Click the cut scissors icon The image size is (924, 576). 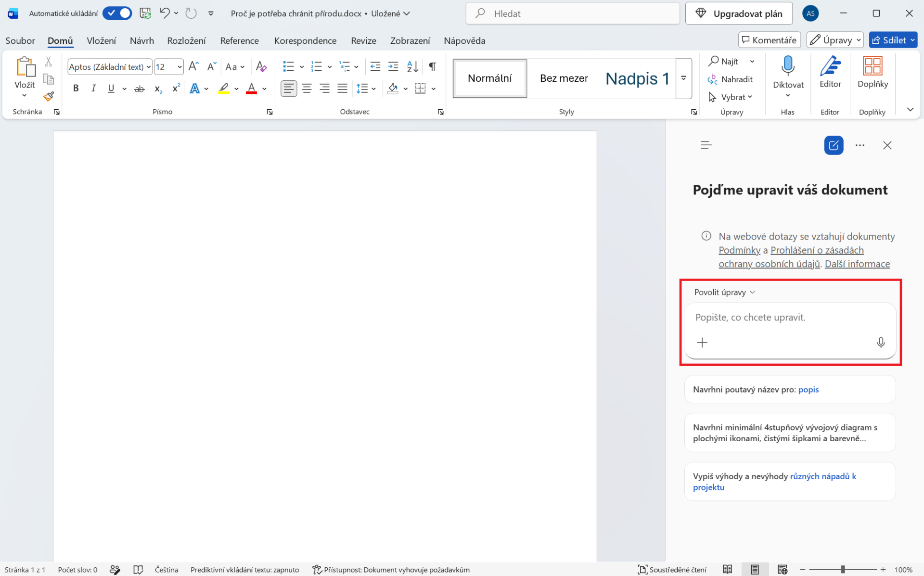[x=48, y=61]
